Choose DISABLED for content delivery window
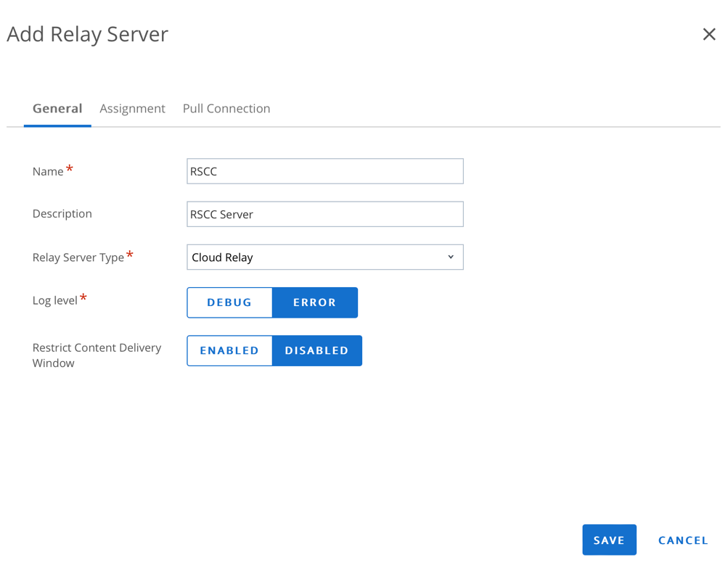The width and height of the screenshot is (728, 570). [x=316, y=350]
